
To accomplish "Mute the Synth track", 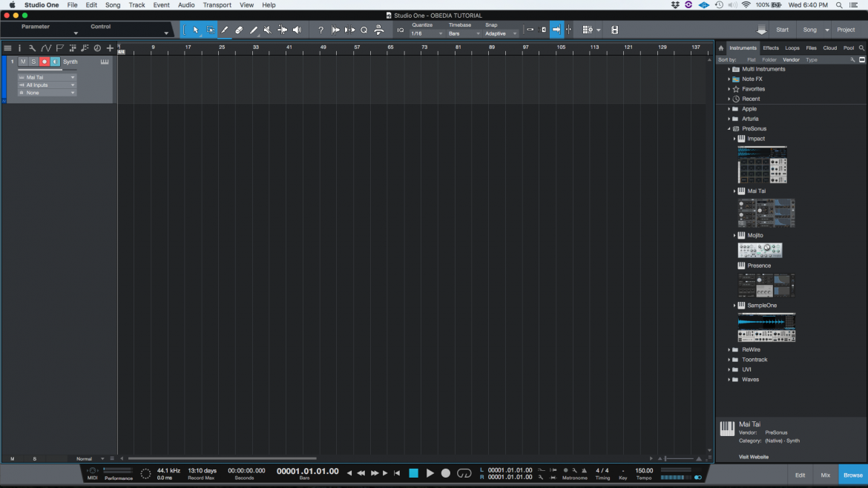I will click(x=23, y=62).
